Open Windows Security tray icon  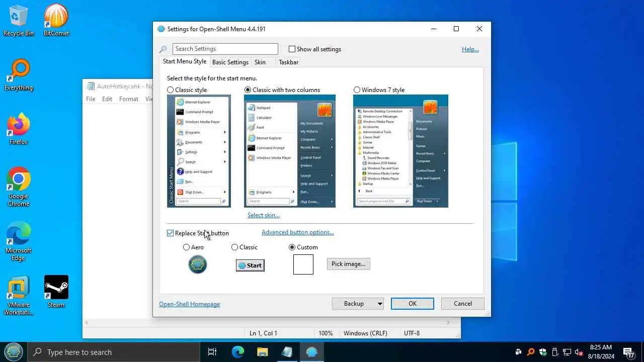click(542, 352)
